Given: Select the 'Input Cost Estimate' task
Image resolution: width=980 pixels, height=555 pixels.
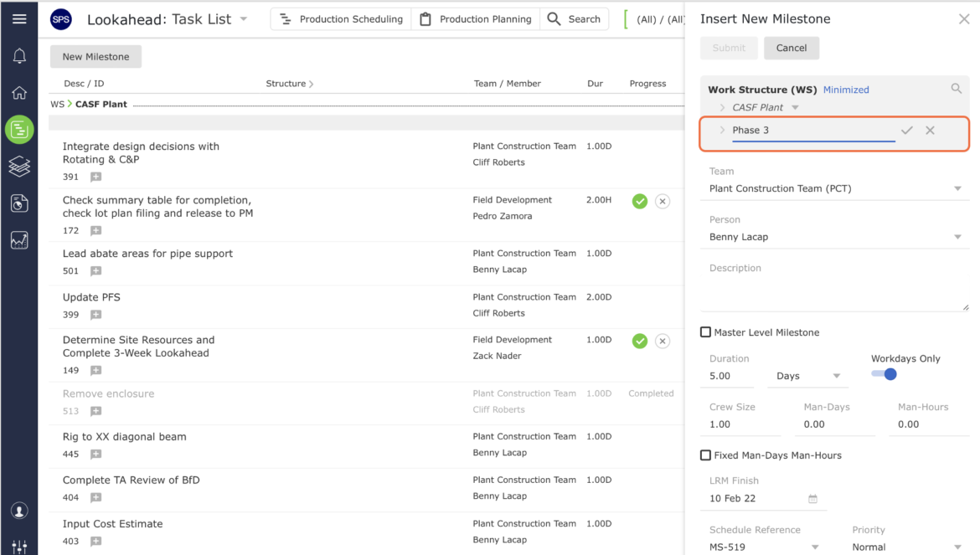Looking at the screenshot, I should pyautogui.click(x=112, y=524).
